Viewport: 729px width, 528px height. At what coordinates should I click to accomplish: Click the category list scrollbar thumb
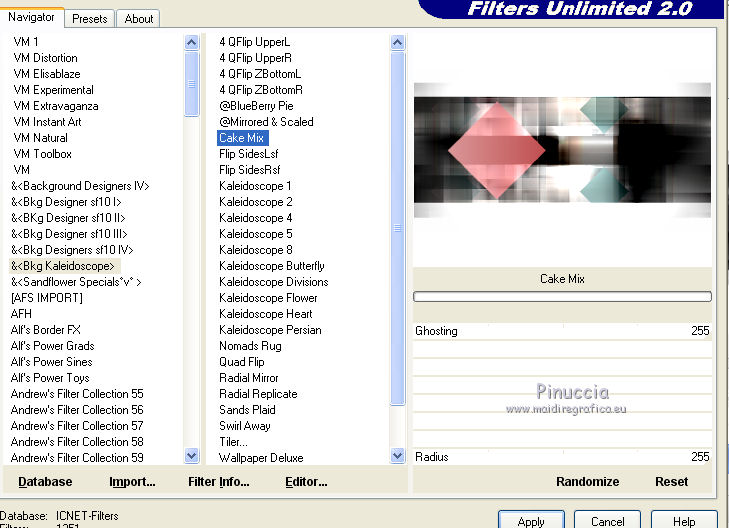tap(192, 84)
